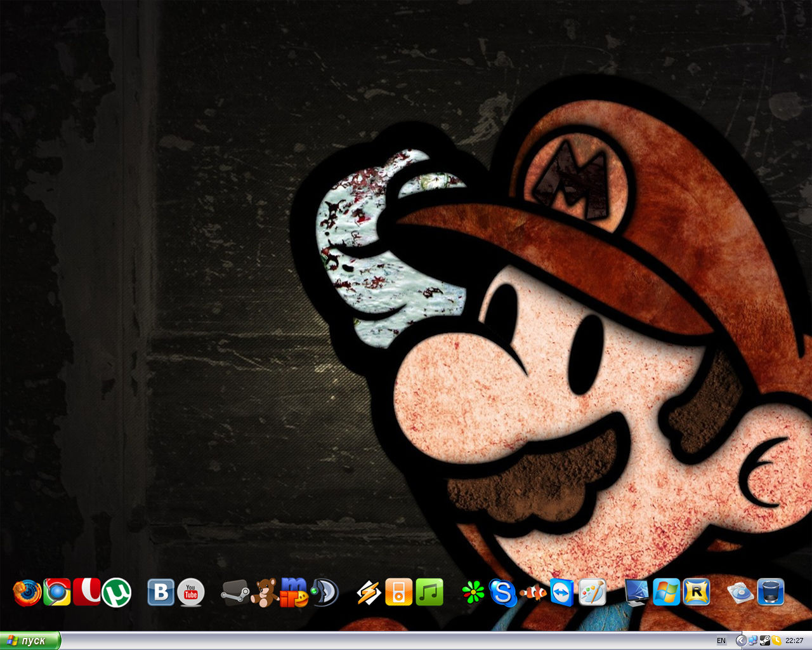Open the пуск Start menu
Image resolution: width=812 pixels, height=650 pixels.
[x=30, y=640]
